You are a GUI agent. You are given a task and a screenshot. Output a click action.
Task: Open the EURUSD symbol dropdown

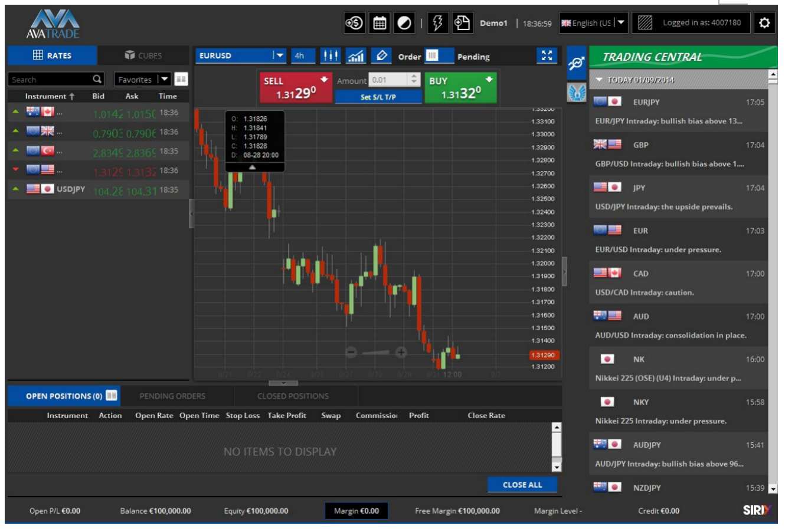click(x=279, y=56)
